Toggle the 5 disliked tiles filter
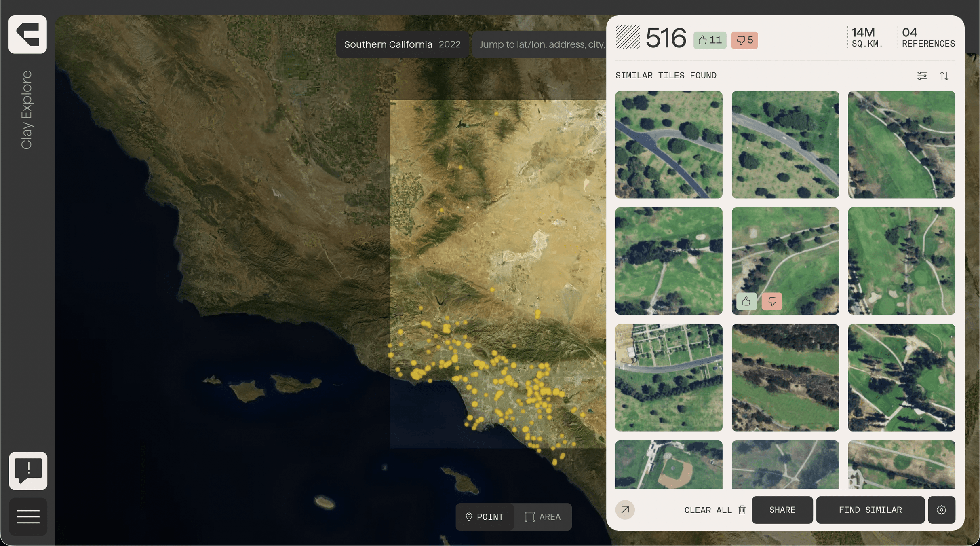 (744, 40)
